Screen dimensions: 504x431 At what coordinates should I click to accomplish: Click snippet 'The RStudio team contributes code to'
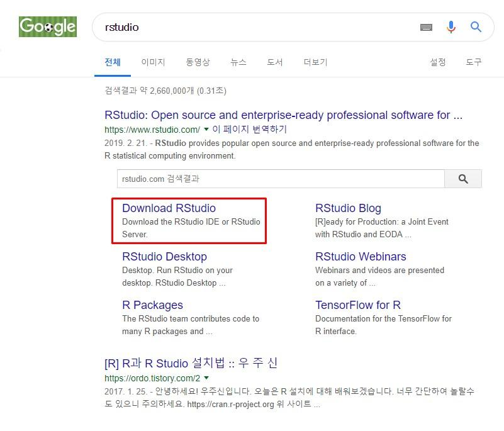[191, 319]
